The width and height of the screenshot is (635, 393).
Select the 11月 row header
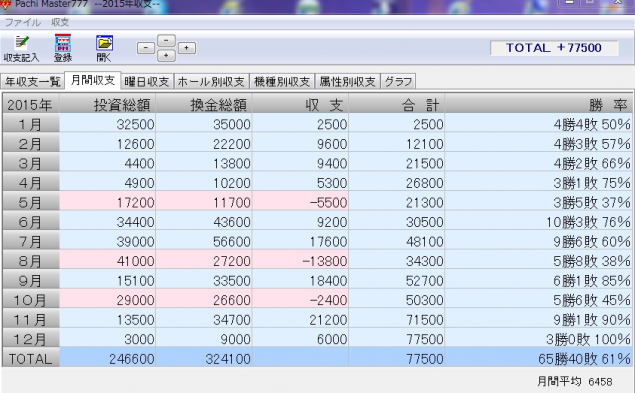tap(31, 319)
